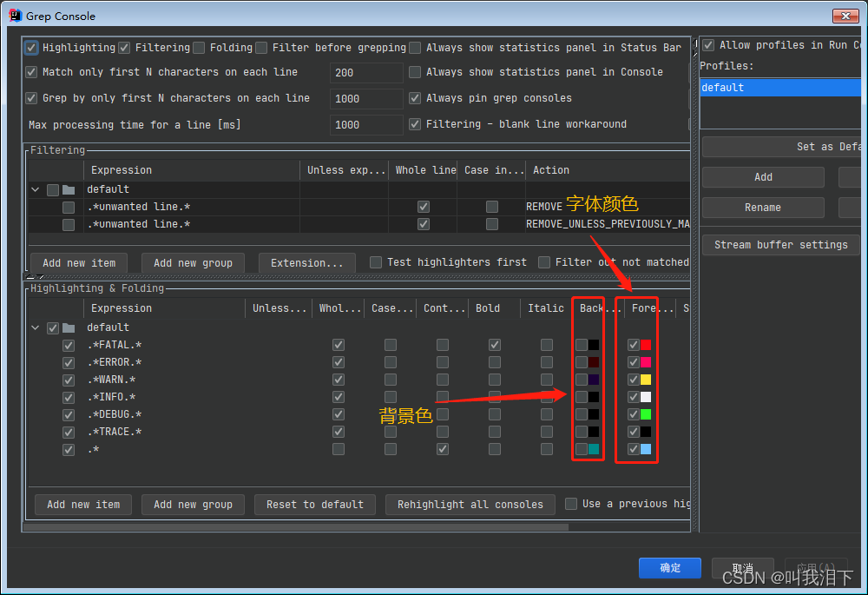The height and width of the screenshot is (595, 868).
Task: Click the Match first N characters value field
Action: [x=366, y=73]
